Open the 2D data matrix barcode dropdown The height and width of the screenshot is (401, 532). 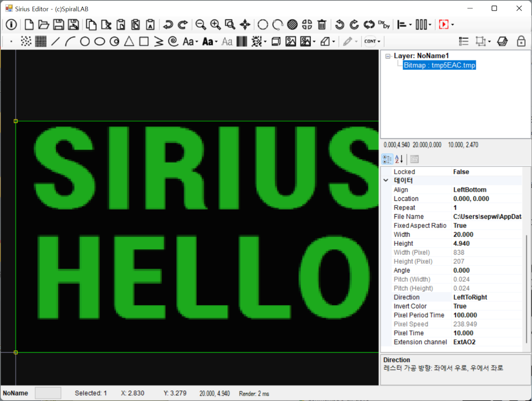click(265, 42)
